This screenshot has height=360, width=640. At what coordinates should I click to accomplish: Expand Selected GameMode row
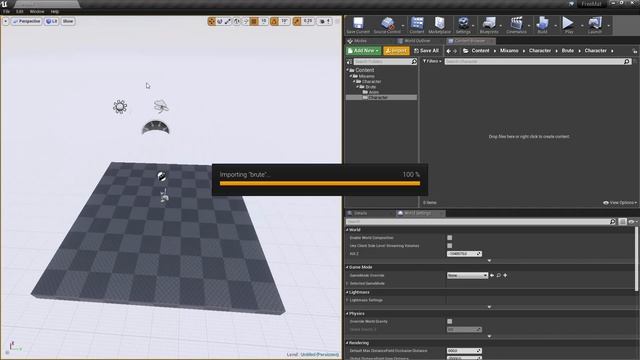click(x=348, y=283)
